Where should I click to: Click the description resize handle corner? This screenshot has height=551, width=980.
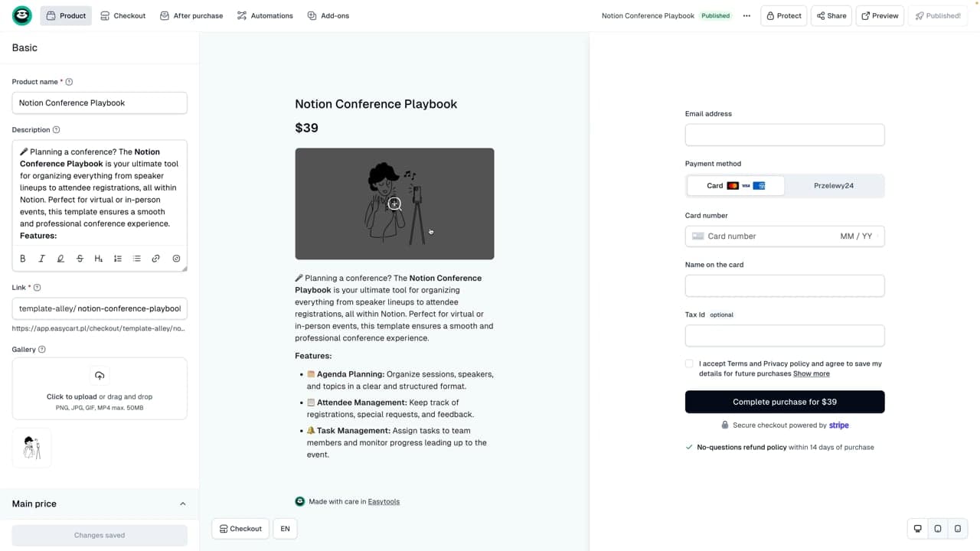pos(184,268)
